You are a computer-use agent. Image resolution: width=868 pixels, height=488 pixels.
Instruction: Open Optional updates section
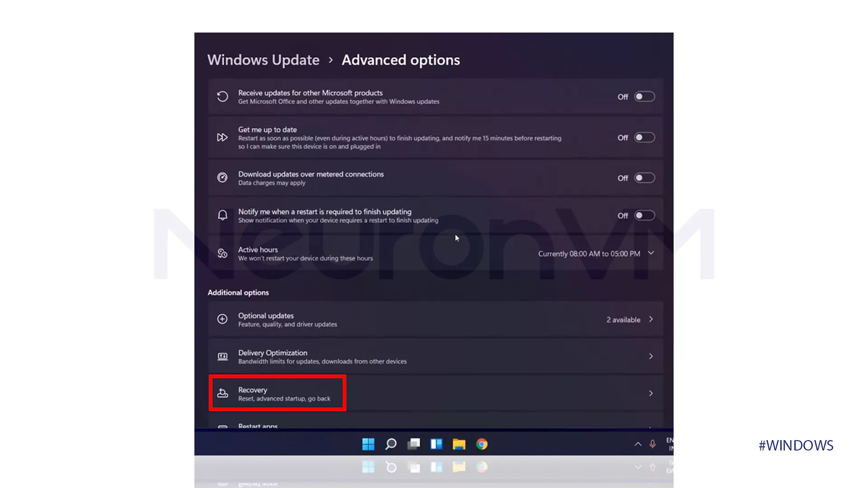click(434, 319)
